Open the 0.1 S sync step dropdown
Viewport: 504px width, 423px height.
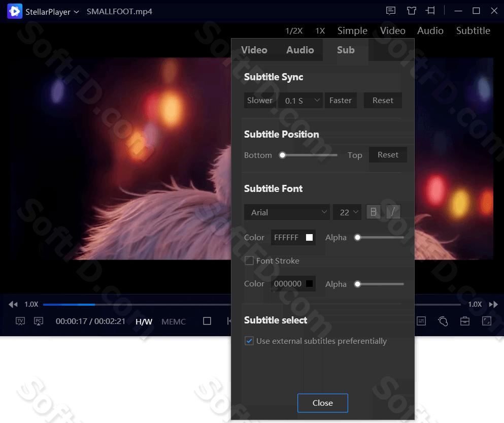tap(300, 101)
